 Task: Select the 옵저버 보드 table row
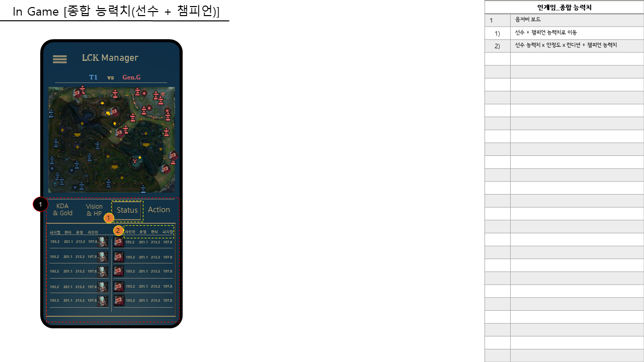click(x=564, y=20)
